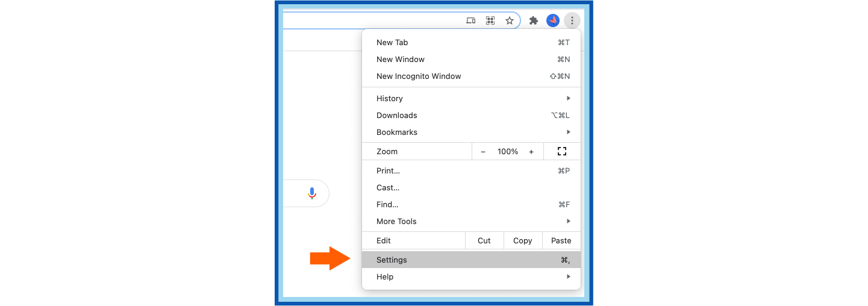This screenshot has width=868, height=306.
Task: Bookmark this page with star icon
Action: (509, 20)
